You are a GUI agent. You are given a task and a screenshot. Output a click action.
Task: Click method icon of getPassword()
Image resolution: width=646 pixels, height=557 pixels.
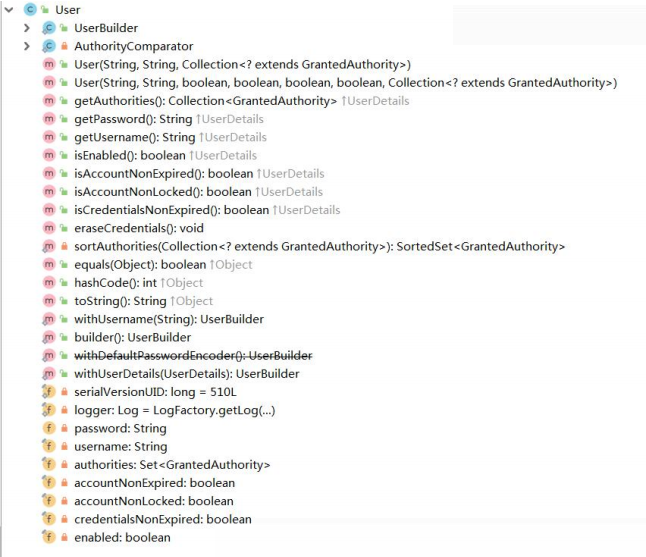tap(49, 119)
